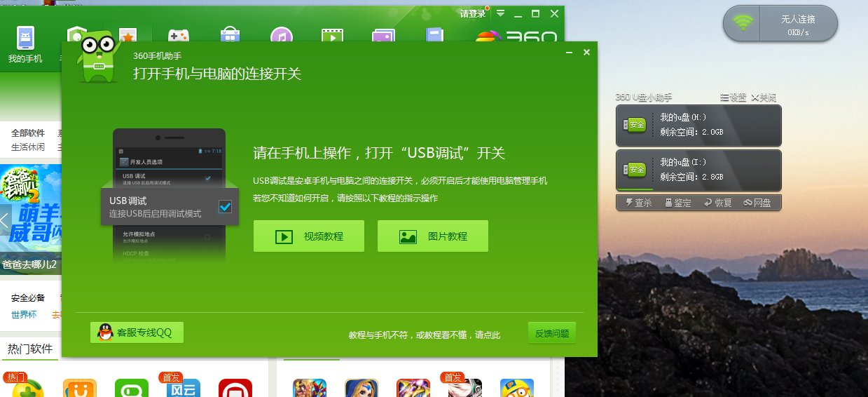Select 安全必备 section label

pos(28,298)
